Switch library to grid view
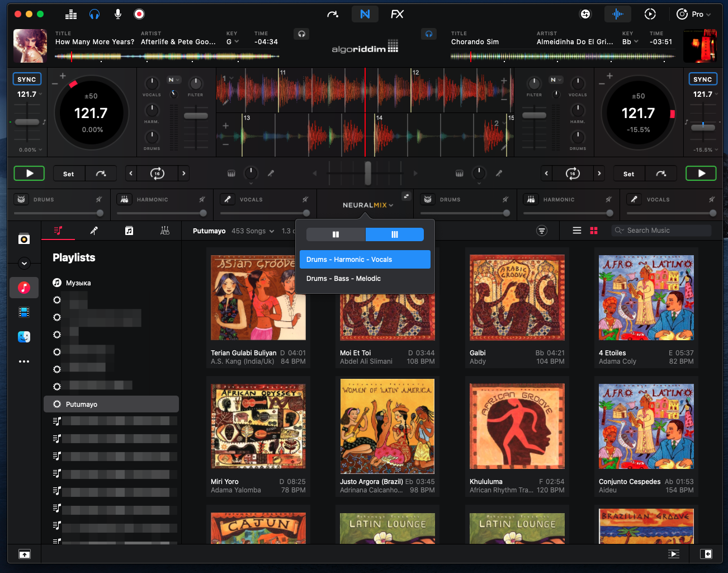 pos(594,231)
